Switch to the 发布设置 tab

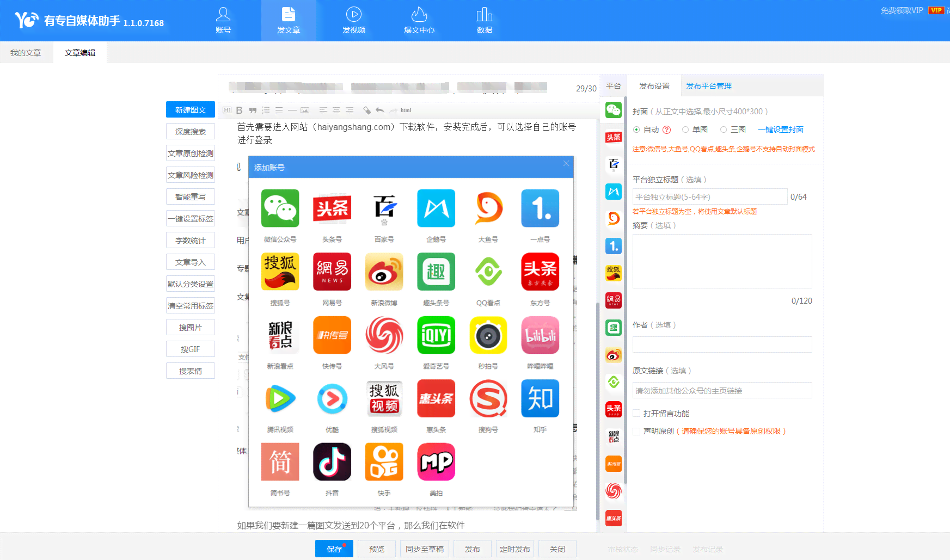(654, 86)
